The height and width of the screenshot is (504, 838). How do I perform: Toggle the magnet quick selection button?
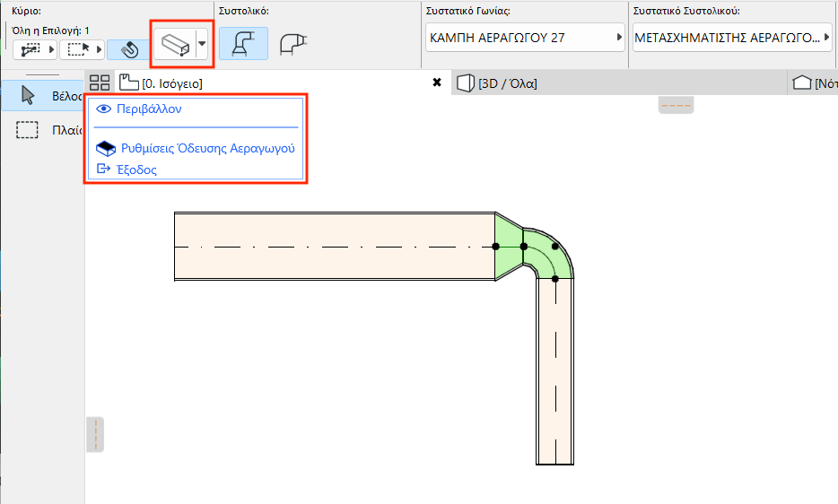coord(128,49)
